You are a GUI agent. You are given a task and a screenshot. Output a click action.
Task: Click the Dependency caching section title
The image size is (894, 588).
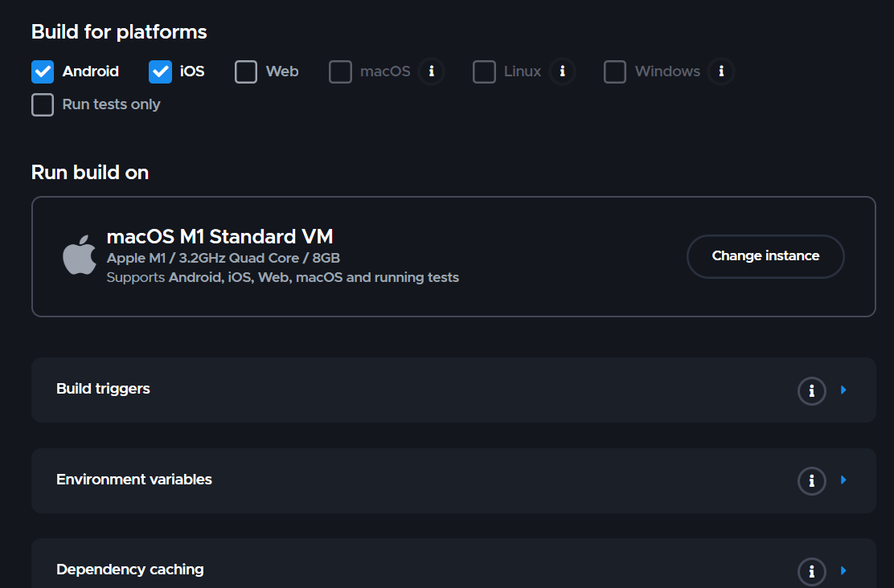[x=130, y=570]
